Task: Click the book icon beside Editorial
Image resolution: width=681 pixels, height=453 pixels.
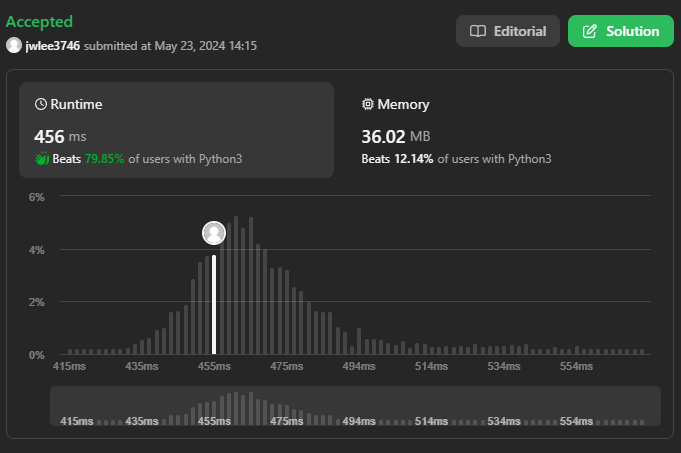Action: [478, 31]
